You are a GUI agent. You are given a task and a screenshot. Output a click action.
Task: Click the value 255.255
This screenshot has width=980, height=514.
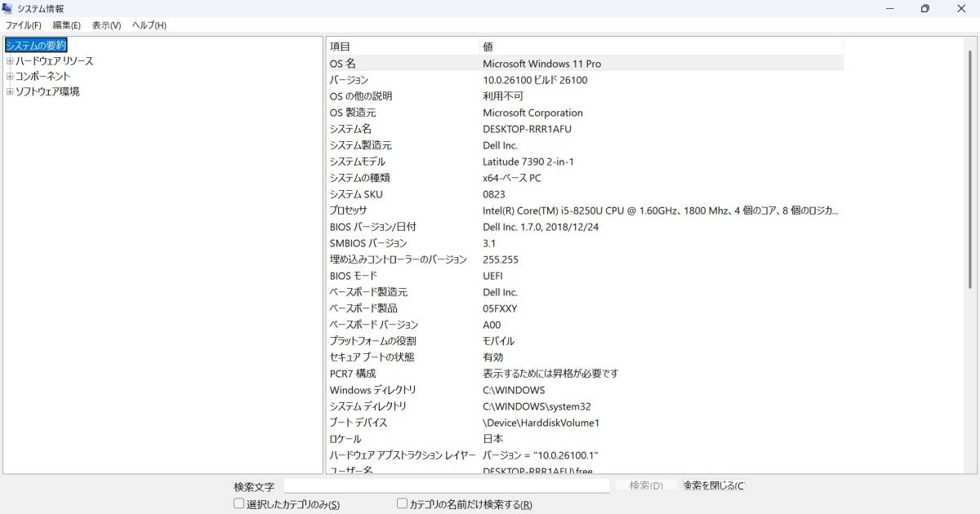pyautogui.click(x=501, y=259)
